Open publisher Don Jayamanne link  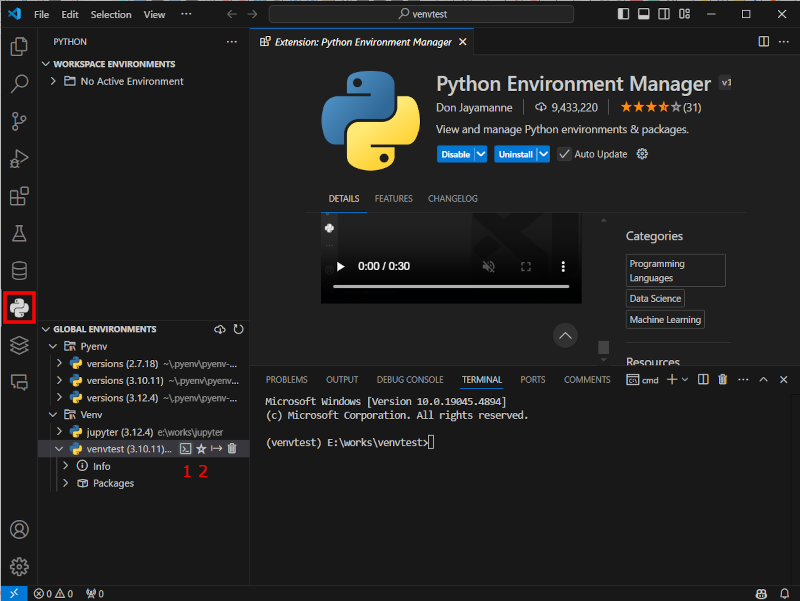point(474,108)
